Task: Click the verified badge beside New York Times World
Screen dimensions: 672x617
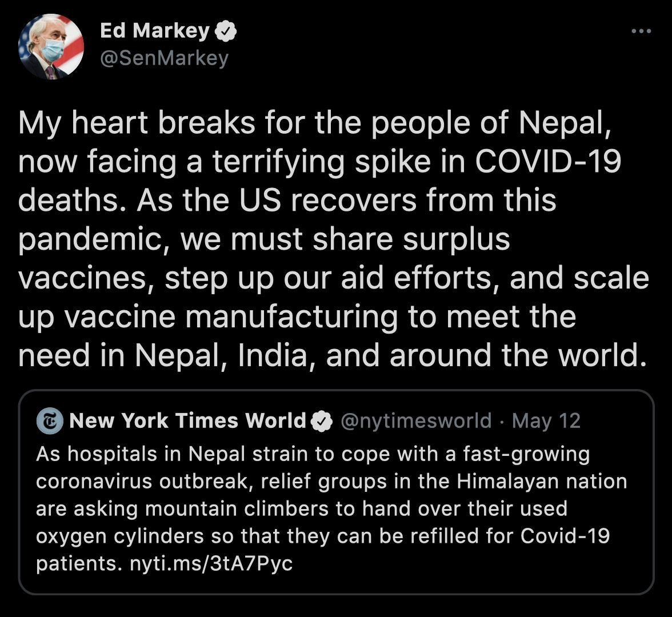Action: (x=322, y=422)
